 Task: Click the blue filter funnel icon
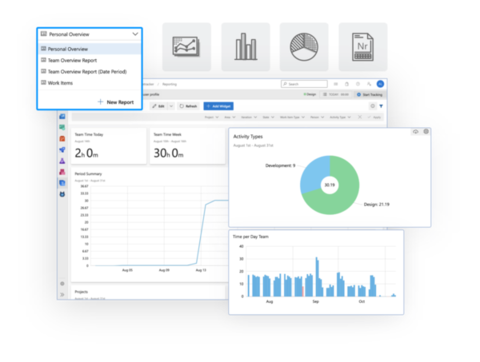[381, 106]
